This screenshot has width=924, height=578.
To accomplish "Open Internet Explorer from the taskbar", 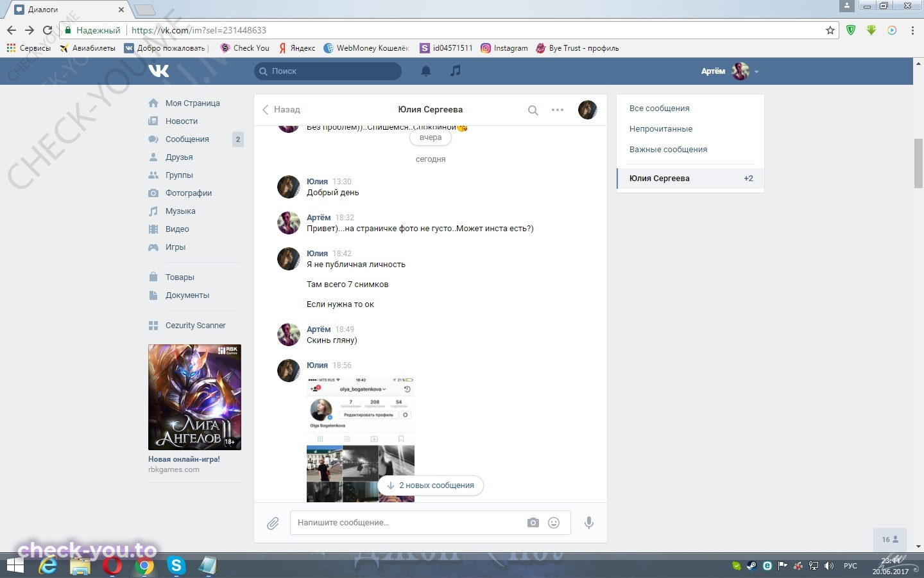I will 48,566.
